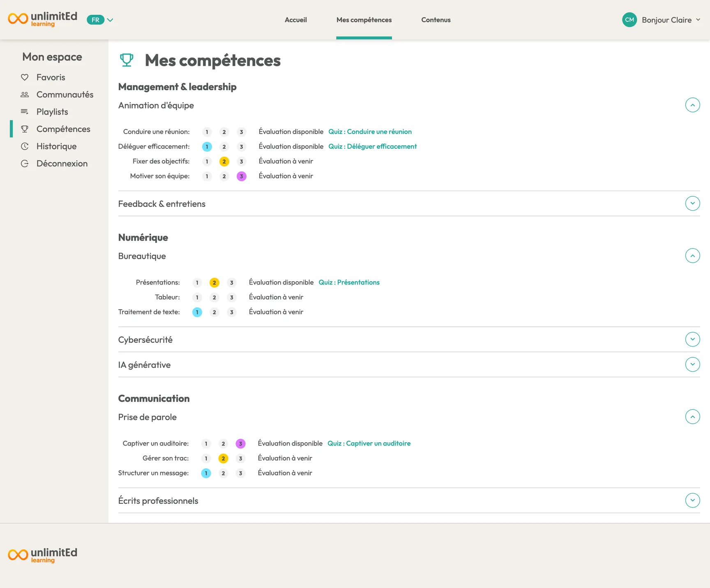Viewport: 710px width, 588px height.
Task: Expand the Cybersécurité section
Action: (693, 339)
